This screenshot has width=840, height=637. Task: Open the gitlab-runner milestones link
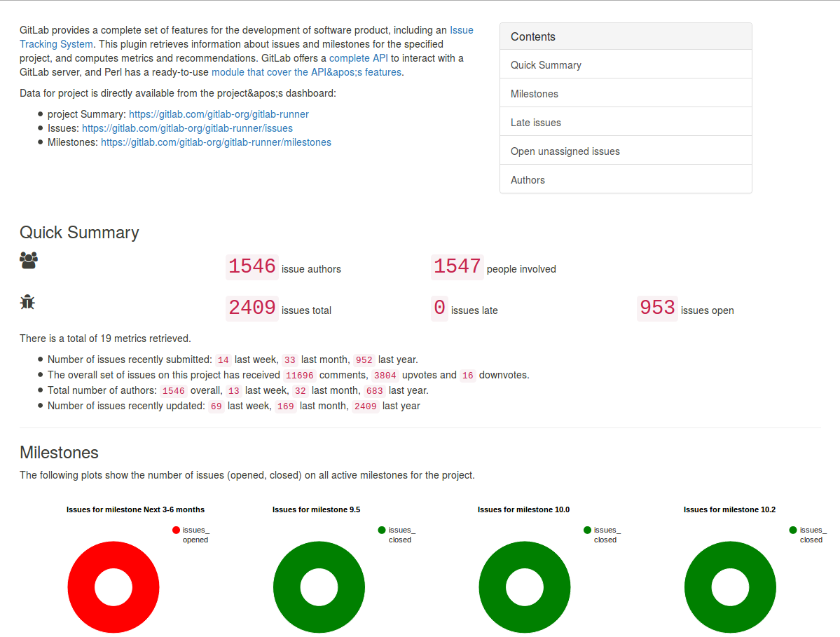[216, 142]
